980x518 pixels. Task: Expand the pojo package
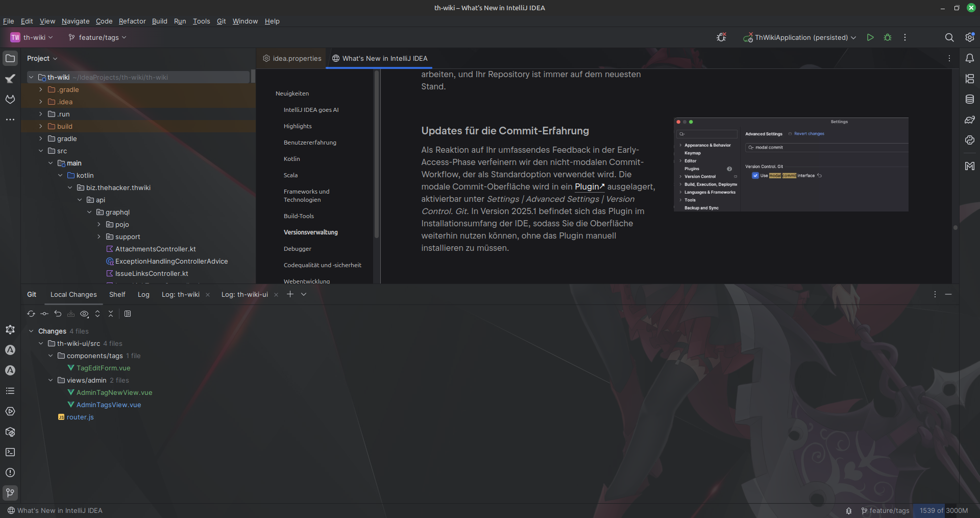coord(99,224)
